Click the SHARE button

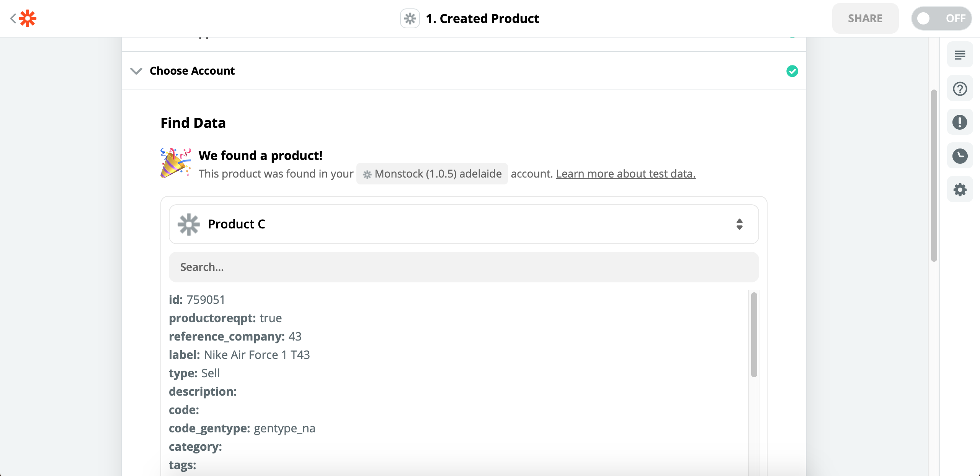pos(865,18)
